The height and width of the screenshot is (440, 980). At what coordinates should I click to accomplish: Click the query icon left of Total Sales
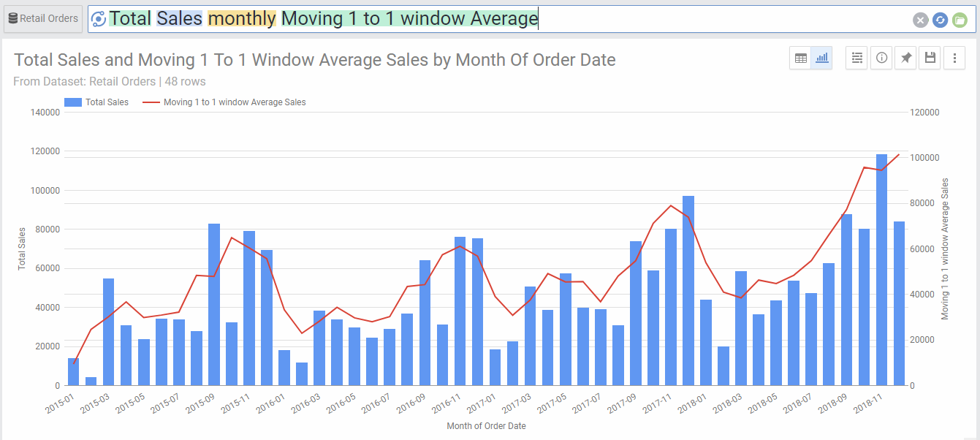pyautogui.click(x=99, y=19)
